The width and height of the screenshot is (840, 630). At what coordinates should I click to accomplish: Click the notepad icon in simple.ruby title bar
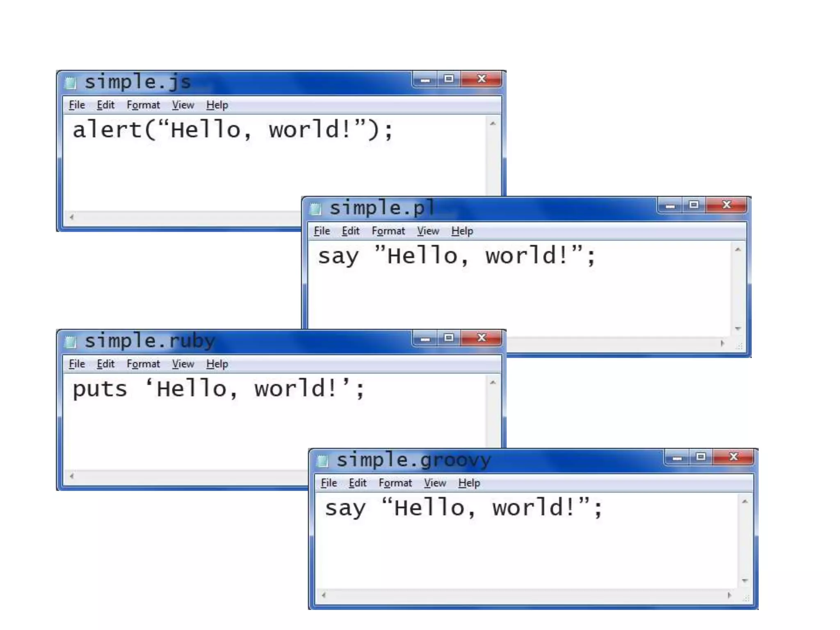(x=71, y=342)
